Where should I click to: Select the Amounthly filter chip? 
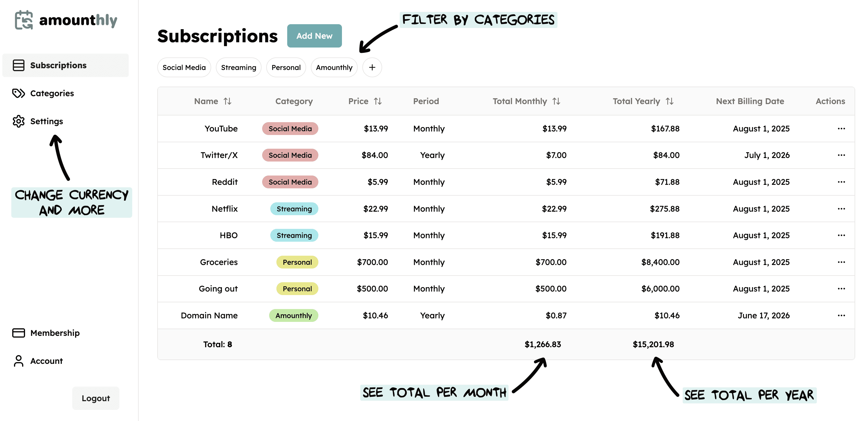click(334, 67)
